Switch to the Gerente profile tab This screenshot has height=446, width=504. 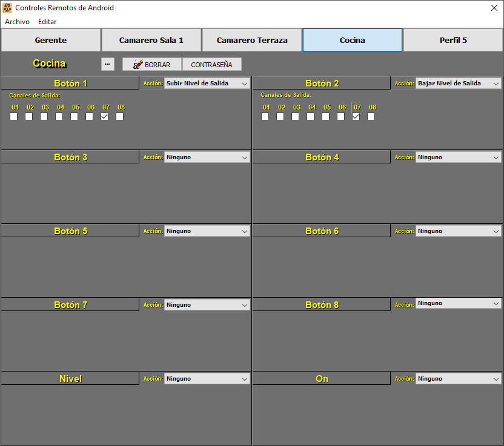[x=51, y=41]
